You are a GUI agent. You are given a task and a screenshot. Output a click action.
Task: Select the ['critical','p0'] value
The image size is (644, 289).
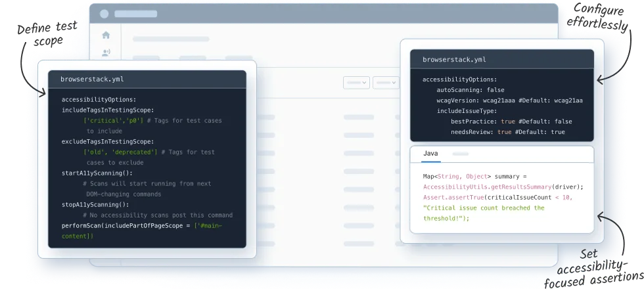pyautogui.click(x=113, y=121)
